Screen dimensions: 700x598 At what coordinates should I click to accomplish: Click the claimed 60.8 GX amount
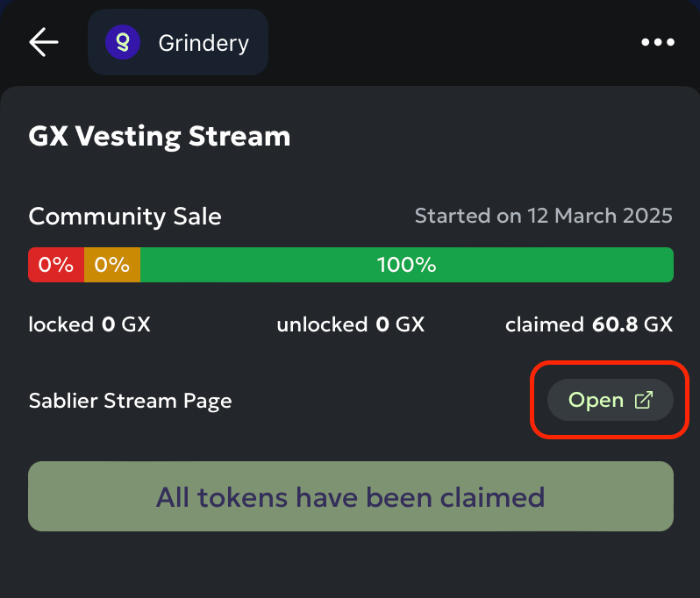point(589,325)
